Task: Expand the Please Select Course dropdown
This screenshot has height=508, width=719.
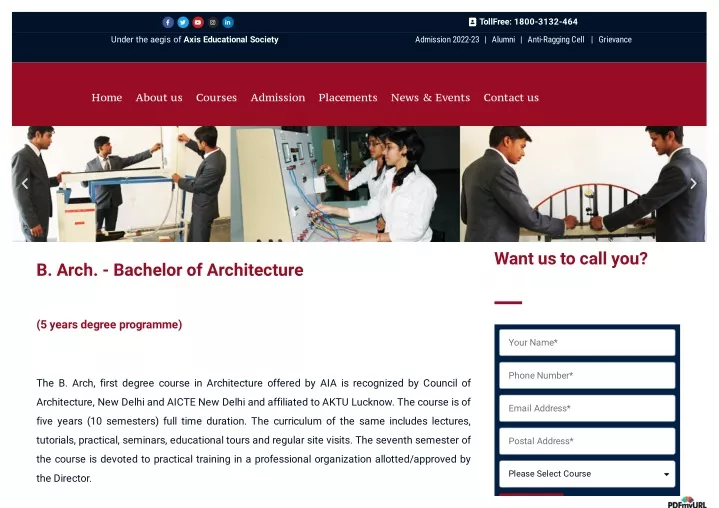Action: pos(587,474)
